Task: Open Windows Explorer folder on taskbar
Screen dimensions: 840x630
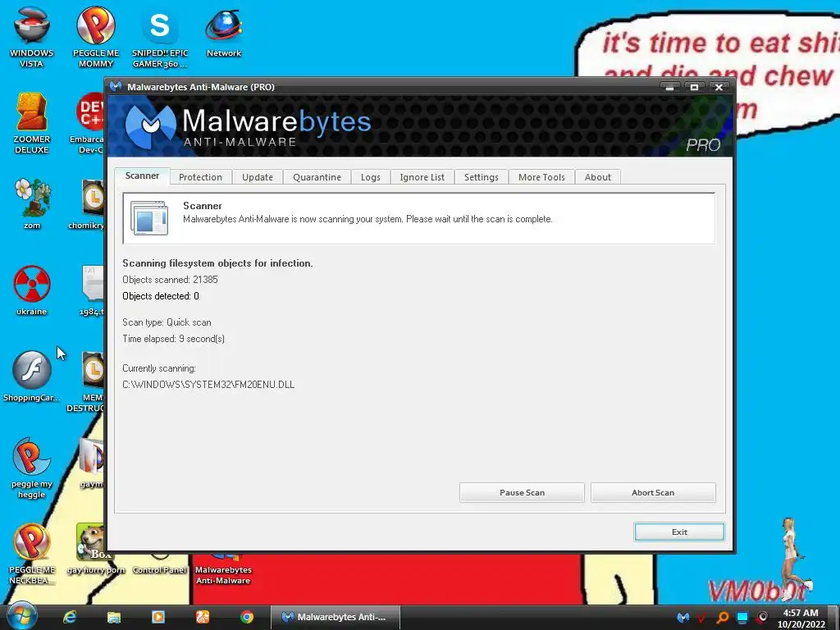Action: tap(114, 617)
